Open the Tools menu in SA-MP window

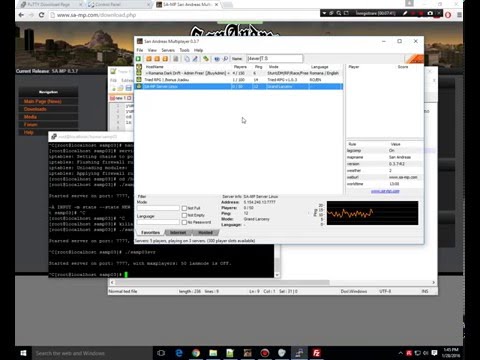coord(184,50)
